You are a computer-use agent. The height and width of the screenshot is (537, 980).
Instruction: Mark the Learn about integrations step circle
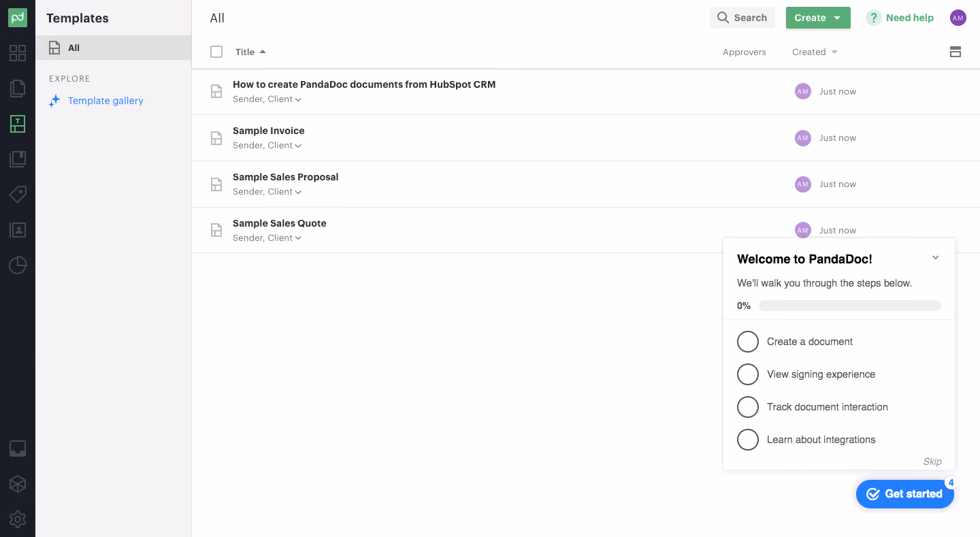[x=748, y=440]
